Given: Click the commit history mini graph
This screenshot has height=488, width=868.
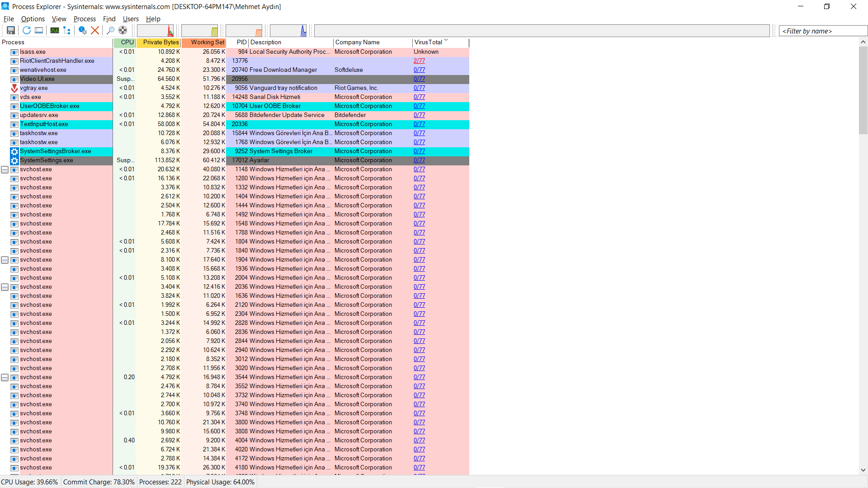Looking at the screenshot, I should pos(199,31).
